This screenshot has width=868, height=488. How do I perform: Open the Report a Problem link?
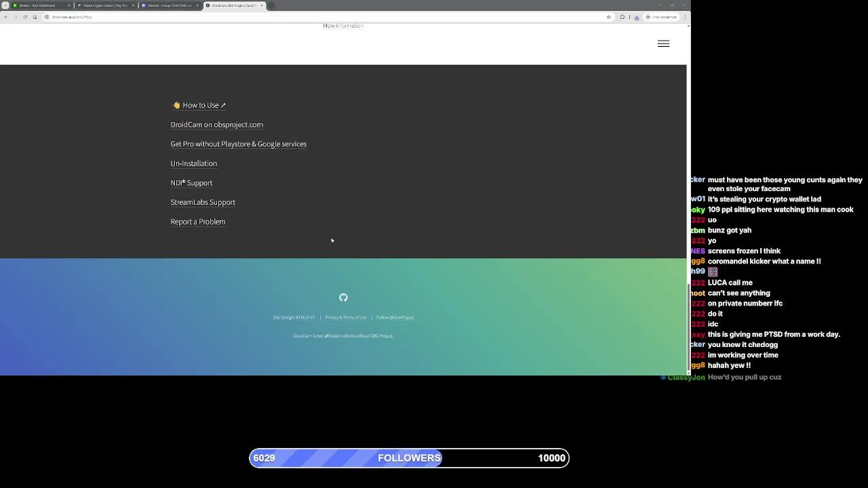[x=198, y=222]
